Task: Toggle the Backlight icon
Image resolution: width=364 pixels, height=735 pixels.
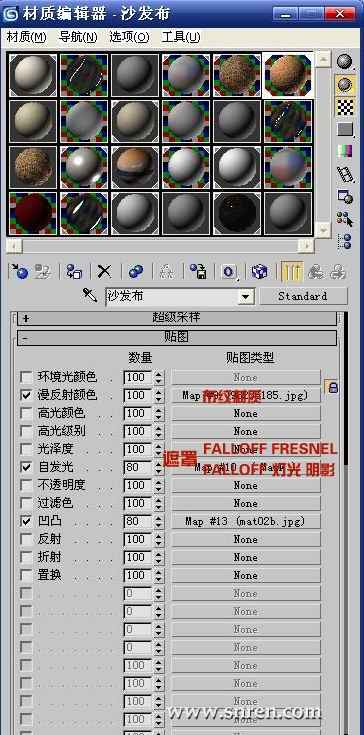Action: [345, 84]
